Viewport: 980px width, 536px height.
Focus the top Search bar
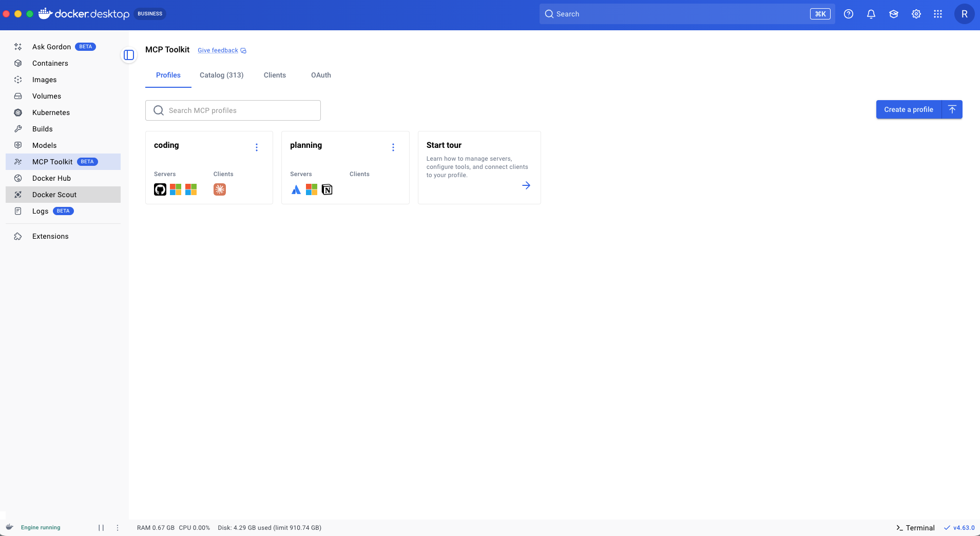pos(687,14)
